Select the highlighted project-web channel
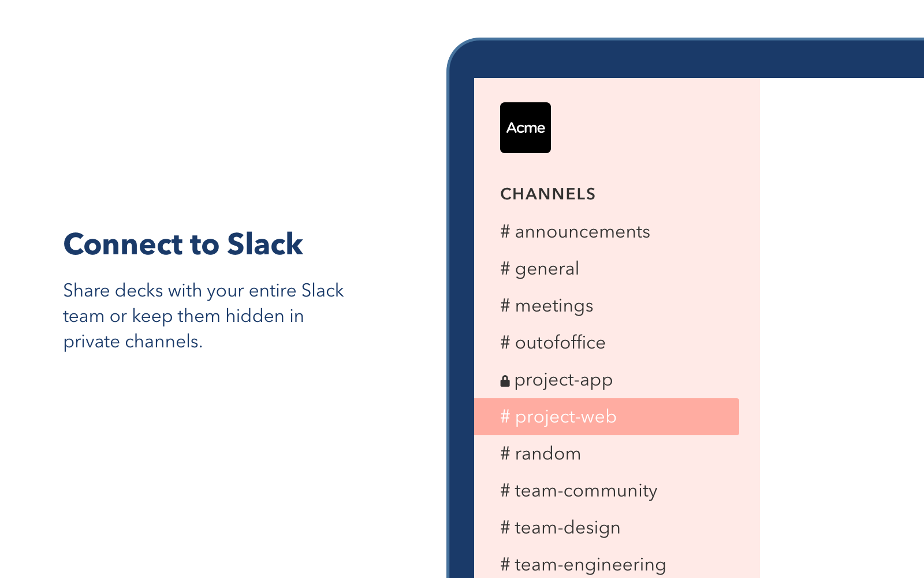The image size is (924, 578). pos(606,417)
